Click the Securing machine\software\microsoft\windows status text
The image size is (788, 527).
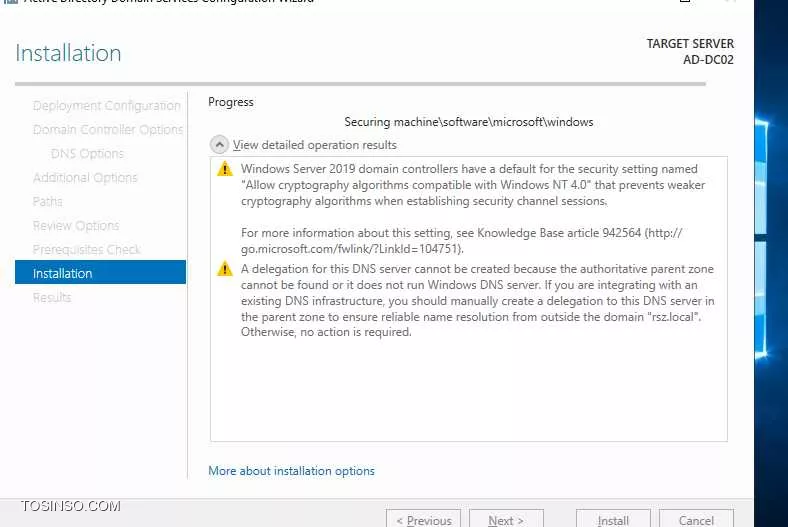click(x=468, y=122)
